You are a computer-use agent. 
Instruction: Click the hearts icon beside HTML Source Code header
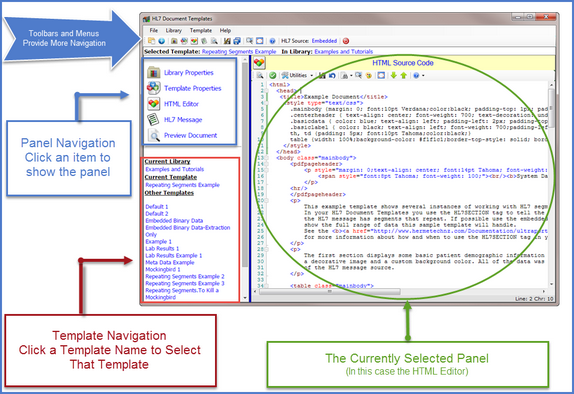(x=259, y=63)
